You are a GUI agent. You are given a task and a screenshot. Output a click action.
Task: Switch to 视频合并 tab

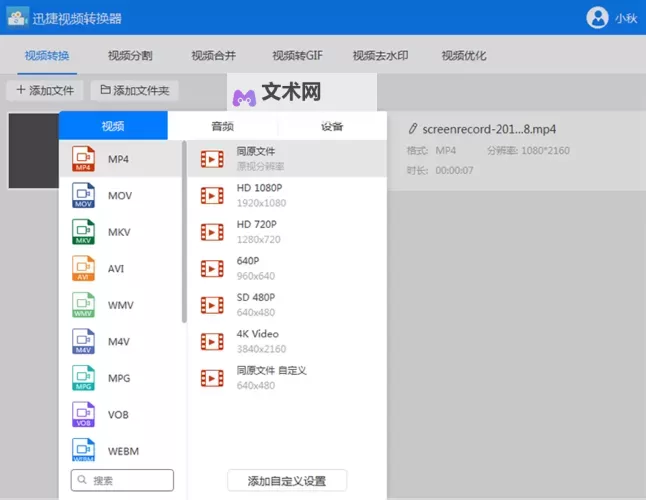click(214, 56)
